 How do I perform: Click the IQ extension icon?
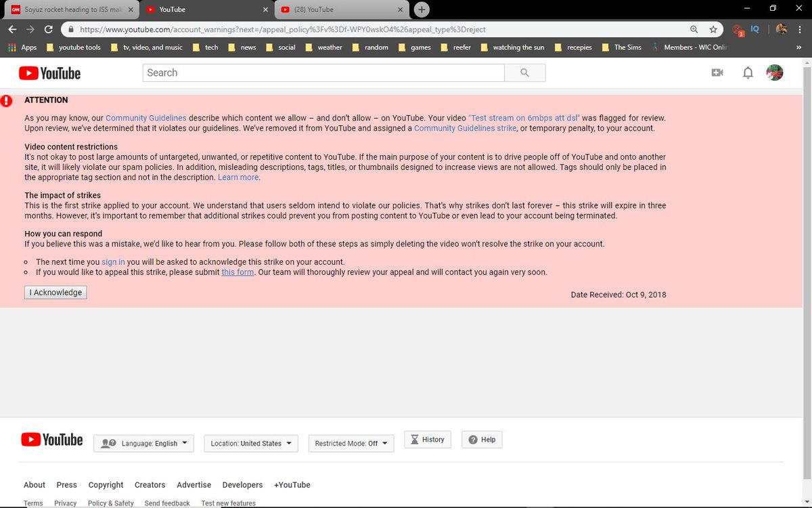pyautogui.click(x=755, y=29)
